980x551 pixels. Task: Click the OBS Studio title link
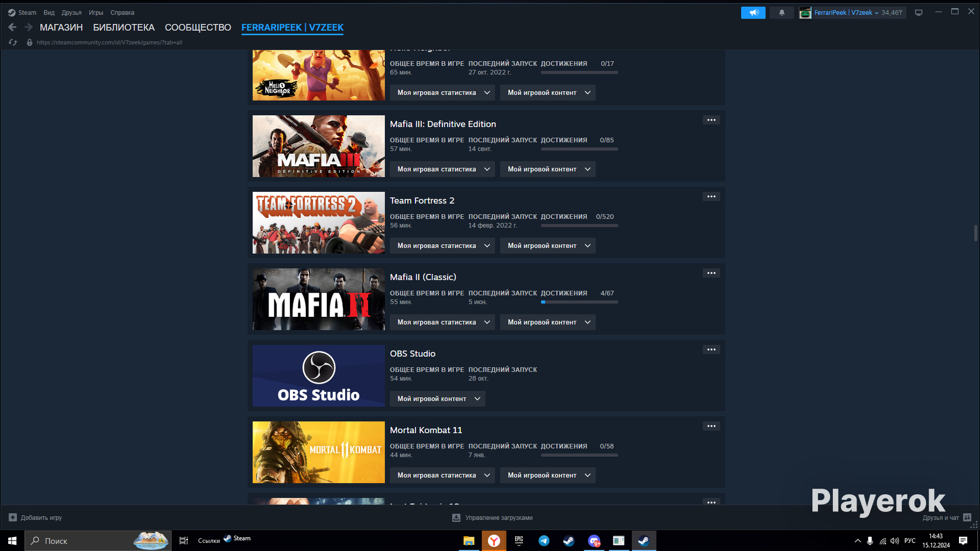point(413,354)
